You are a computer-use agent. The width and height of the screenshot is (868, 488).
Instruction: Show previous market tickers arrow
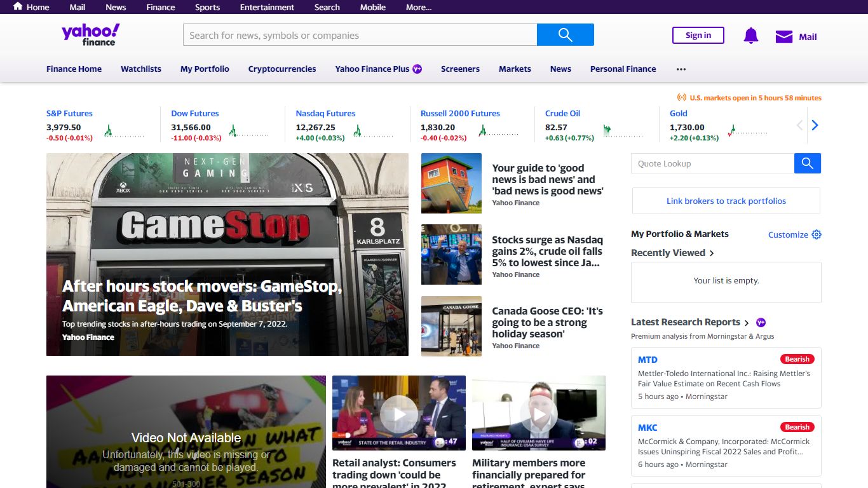800,125
